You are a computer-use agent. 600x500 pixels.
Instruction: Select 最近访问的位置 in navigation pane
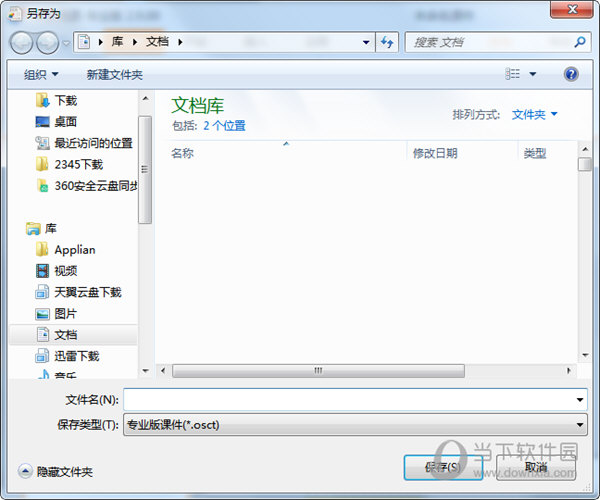93,143
